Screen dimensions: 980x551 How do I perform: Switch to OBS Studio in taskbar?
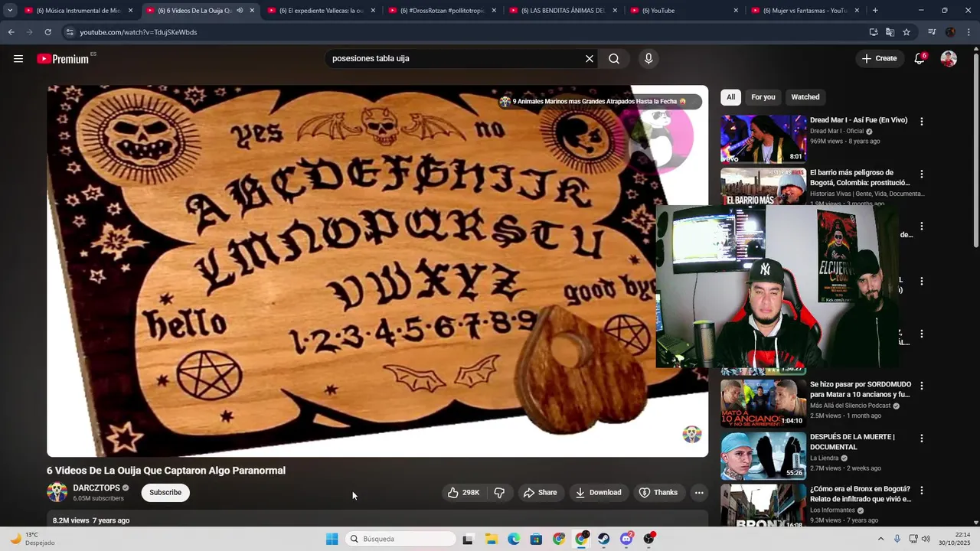(x=649, y=539)
